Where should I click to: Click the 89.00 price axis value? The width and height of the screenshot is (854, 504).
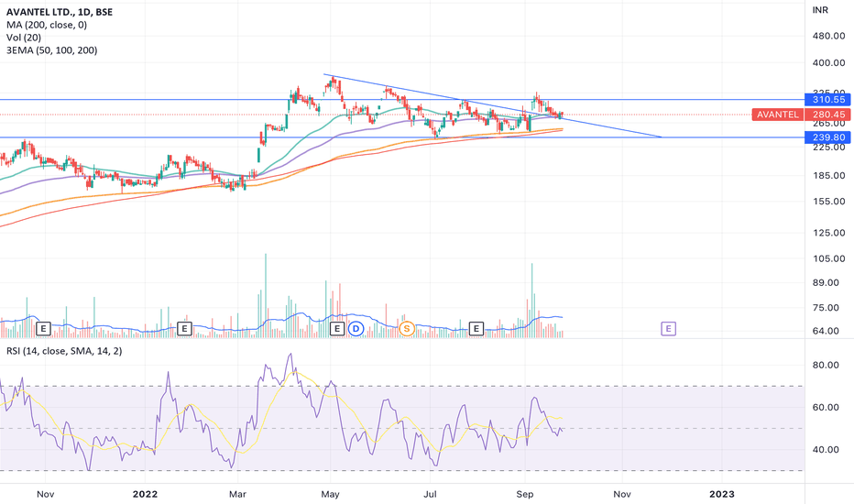[x=826, y=282]
